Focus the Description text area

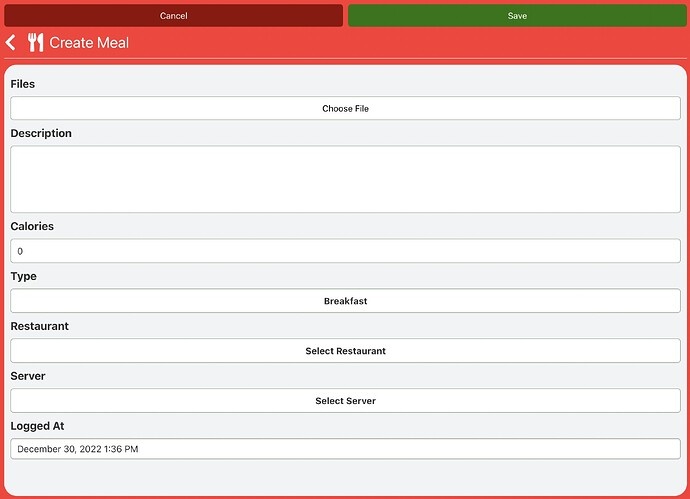[x=345, y=179]
